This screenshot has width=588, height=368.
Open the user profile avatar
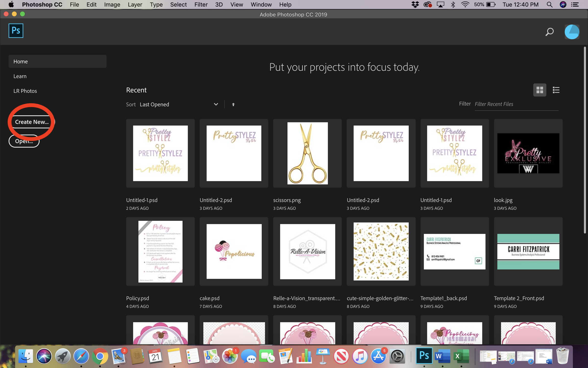[x=572, y=32]
